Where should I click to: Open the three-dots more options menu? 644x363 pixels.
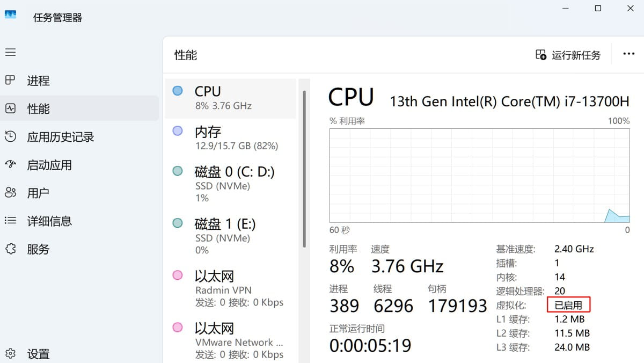coord(628,54)
